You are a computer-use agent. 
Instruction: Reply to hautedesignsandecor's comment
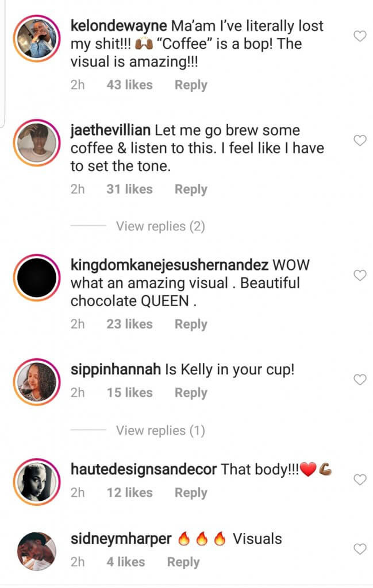click(x=191, y=493)
